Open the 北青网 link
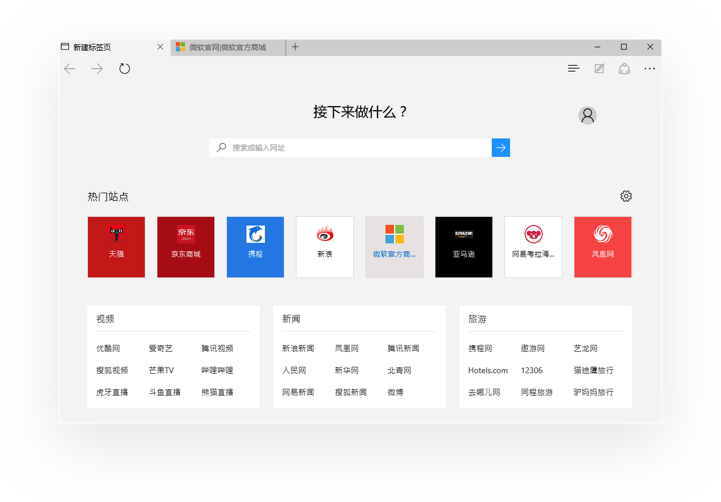 pyautogui.click(x=400, y=371)
